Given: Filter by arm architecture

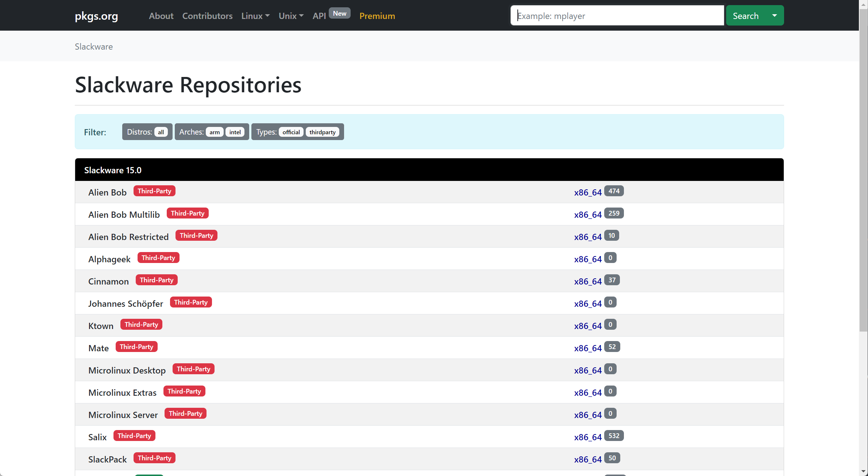Looking at the screenshot, I should [215, 132].
